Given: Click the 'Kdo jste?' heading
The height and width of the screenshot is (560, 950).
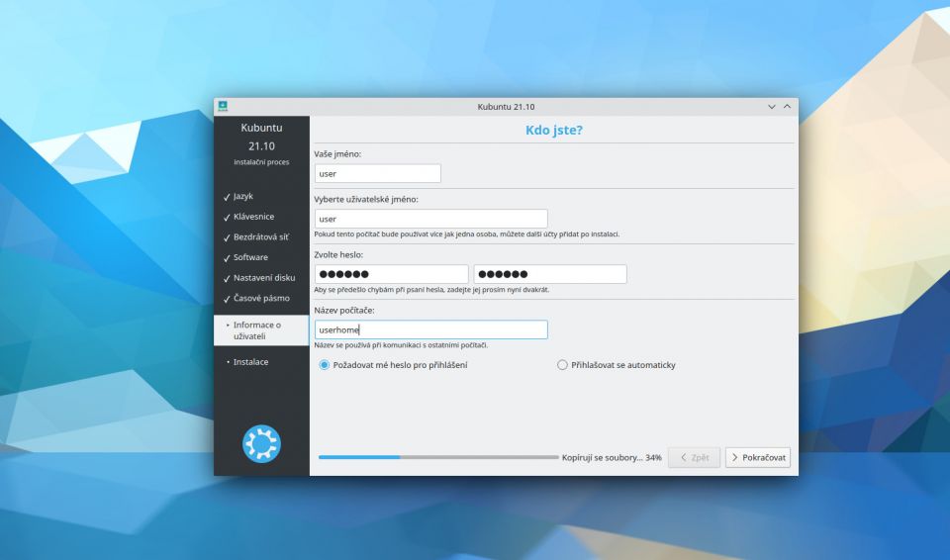Looking at the screenshot, I should pyautogui.click(x=554, y=130).
